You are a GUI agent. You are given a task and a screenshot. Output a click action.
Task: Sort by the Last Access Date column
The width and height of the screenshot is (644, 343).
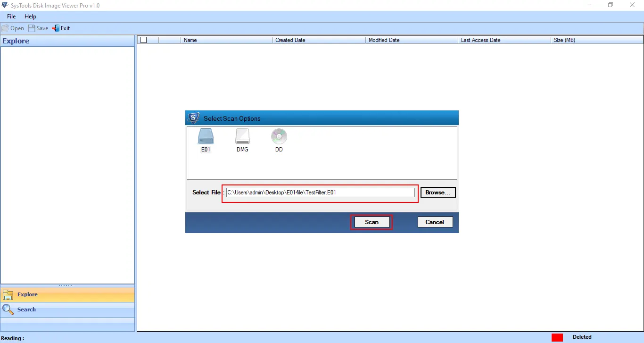click(504, 40)
